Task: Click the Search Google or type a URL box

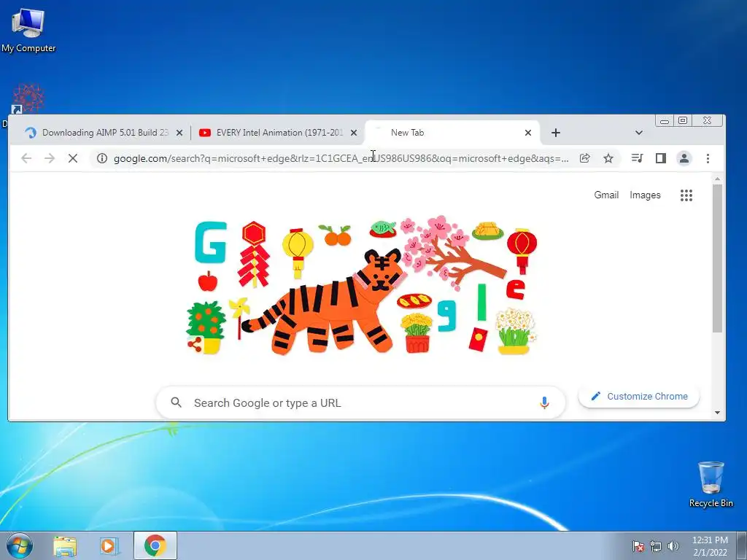Action: [360, 402]
